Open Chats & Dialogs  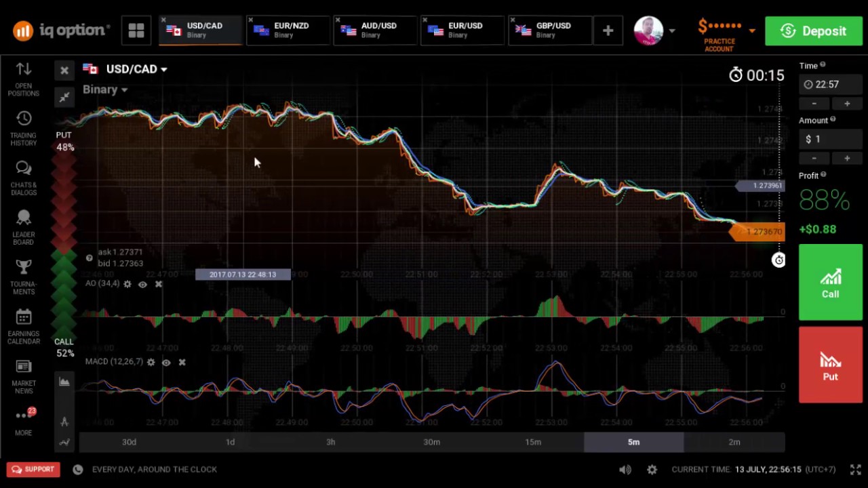pyautogui.click(x=24, y=178)
